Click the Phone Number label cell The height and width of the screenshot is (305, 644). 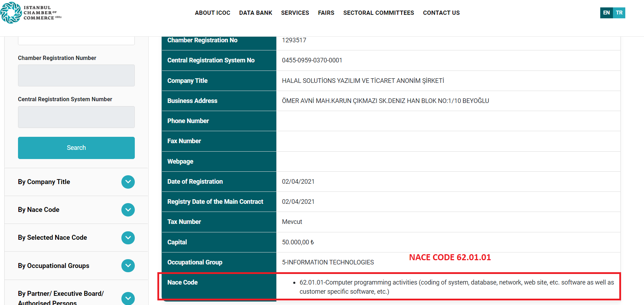(x=219, y=121)
